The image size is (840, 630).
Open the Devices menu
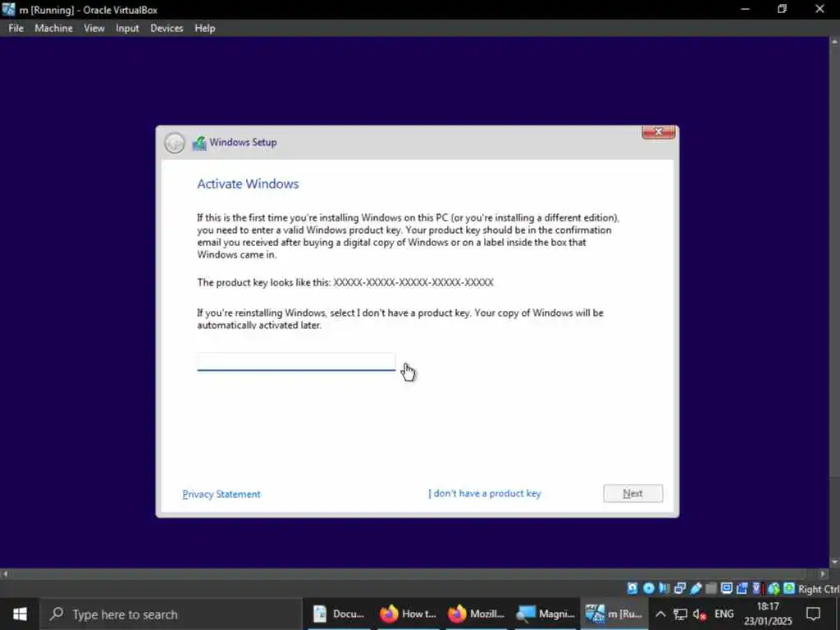click(x=167, y=29)
